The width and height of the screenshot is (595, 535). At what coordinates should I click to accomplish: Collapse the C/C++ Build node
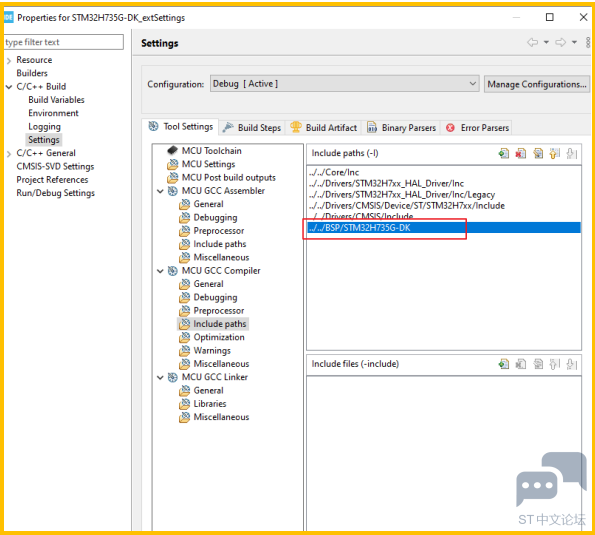coord(9,87)
